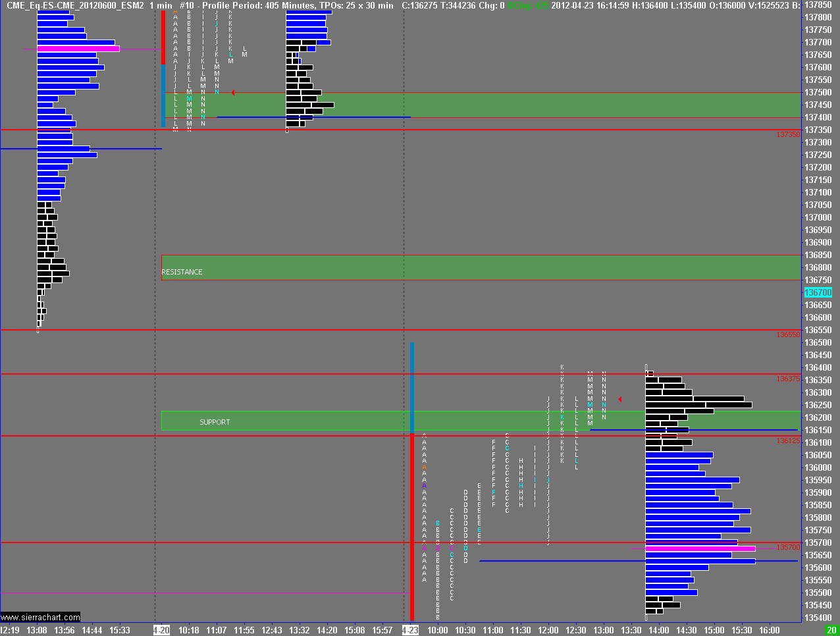Screen dimensions: 840x636
Task: Click the green 20 box in the bottom corner
Action: click(831, 630)
